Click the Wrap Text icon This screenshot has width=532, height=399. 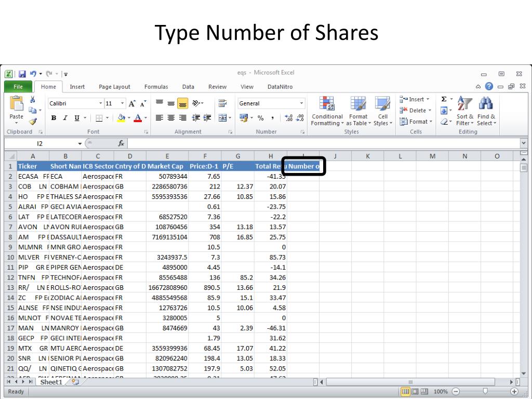pyautogui.click(x=222, y=103)
